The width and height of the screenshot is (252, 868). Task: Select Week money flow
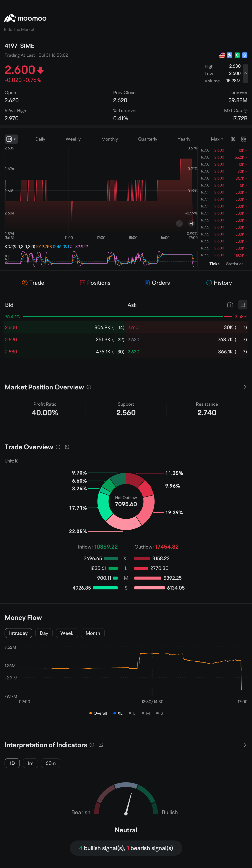point(67,633)
